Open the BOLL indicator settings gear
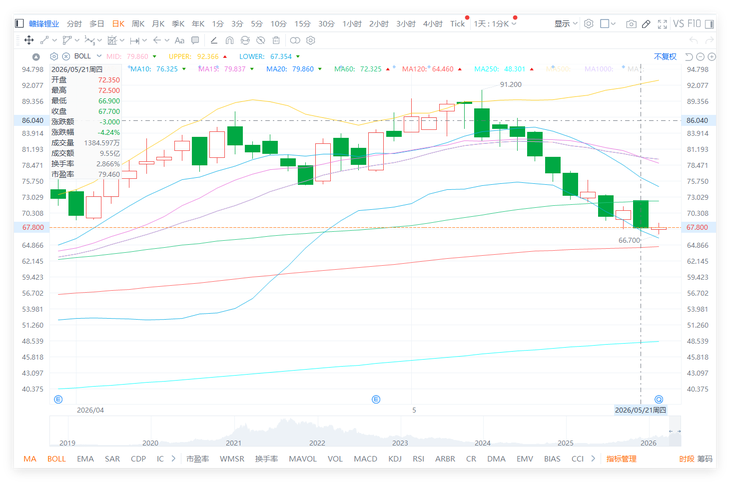 (54, 56)
